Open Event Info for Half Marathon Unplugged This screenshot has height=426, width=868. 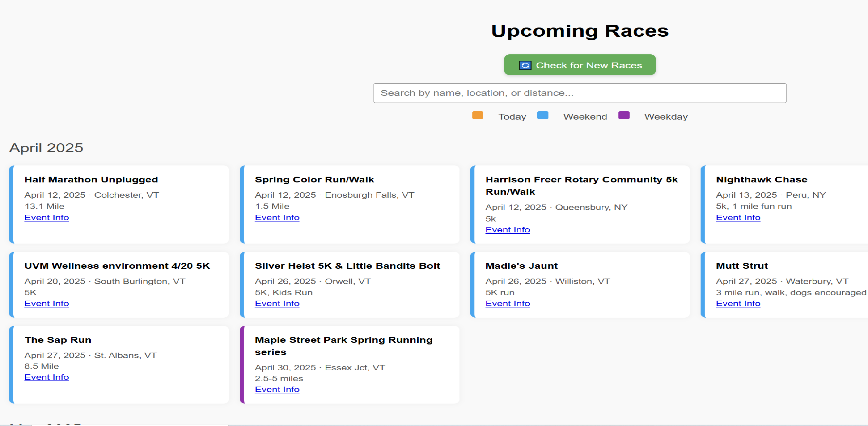pos(47,217)
